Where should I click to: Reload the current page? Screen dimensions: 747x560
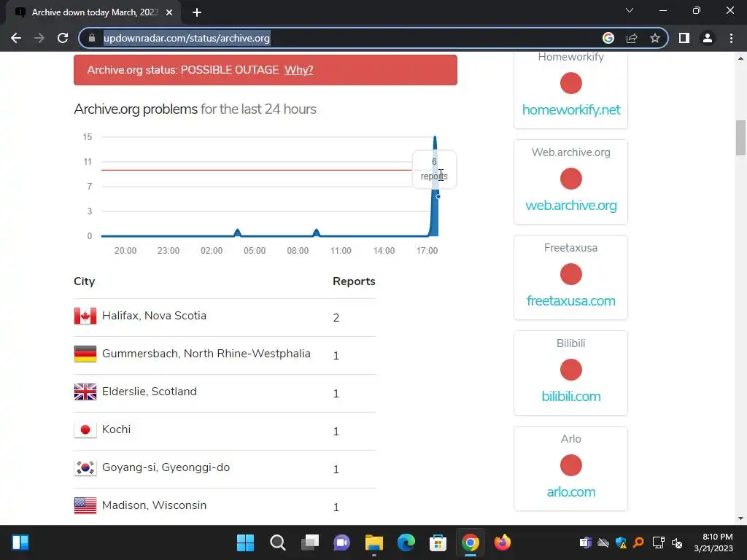[63, 38]
